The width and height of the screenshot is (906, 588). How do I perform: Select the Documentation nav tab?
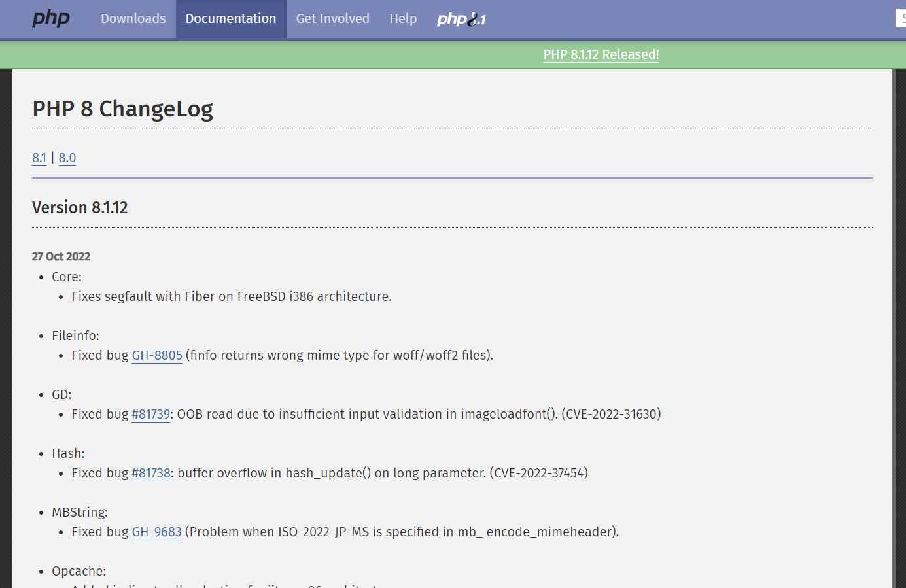click(x=231, y=18)
